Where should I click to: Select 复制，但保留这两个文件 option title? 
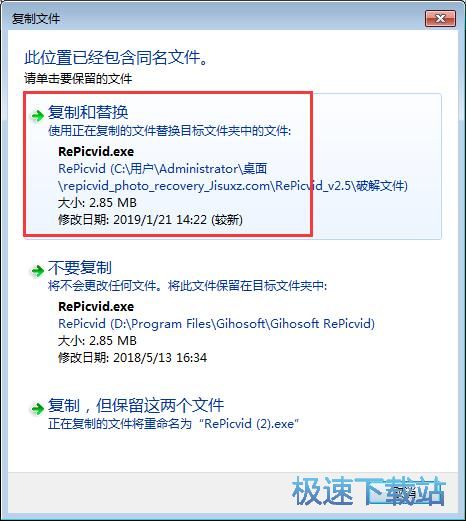[136, 405]
